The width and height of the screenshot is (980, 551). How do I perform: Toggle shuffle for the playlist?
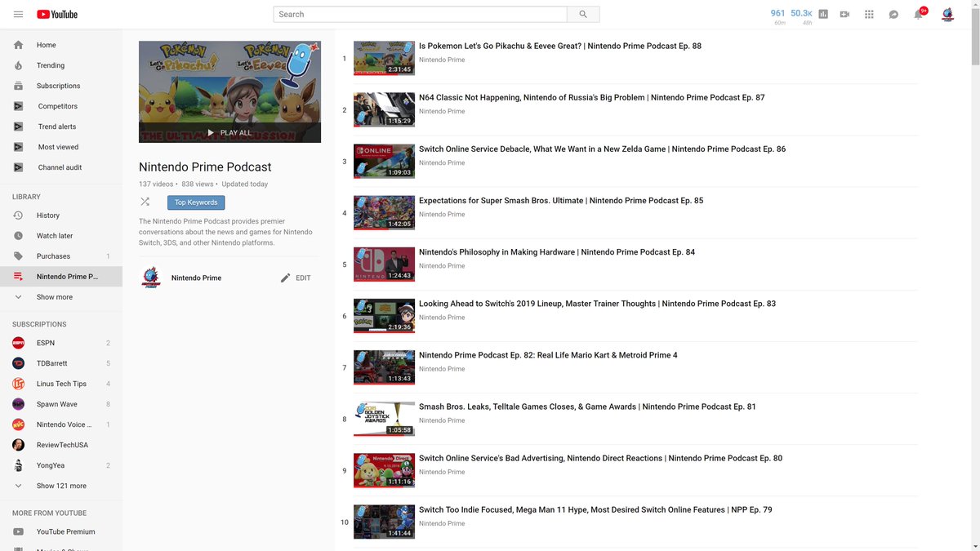[145, 202]
